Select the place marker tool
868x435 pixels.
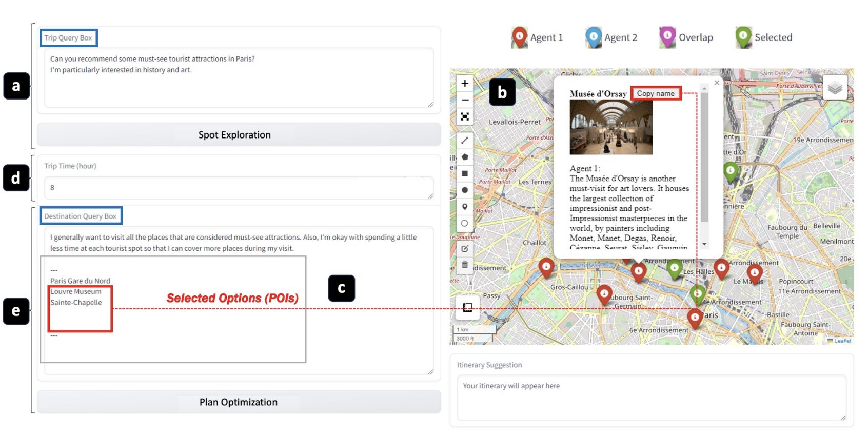pyautogui.click(x=465, y=207)
